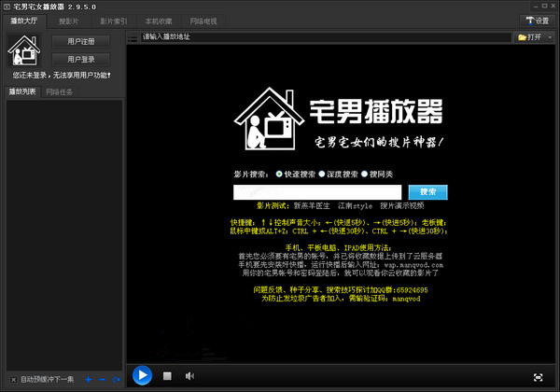The image size is (560, 392).
Task: Remove item with the blue minus icon
Action: coord(102,380)
